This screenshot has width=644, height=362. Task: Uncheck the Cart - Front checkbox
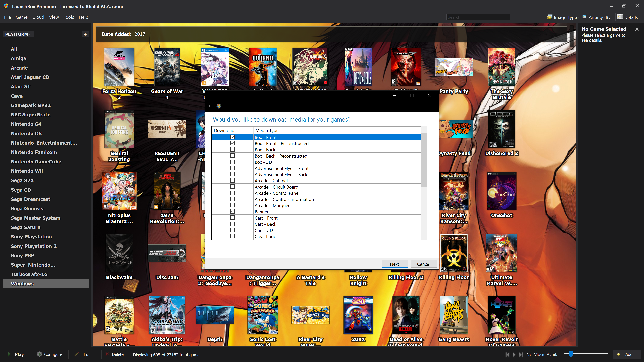point(232,218)
